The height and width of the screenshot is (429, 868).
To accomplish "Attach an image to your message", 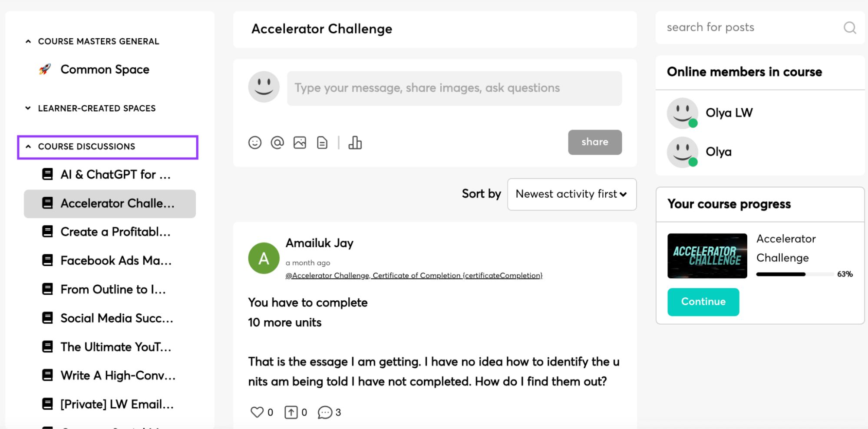I will tap(300, 142).
